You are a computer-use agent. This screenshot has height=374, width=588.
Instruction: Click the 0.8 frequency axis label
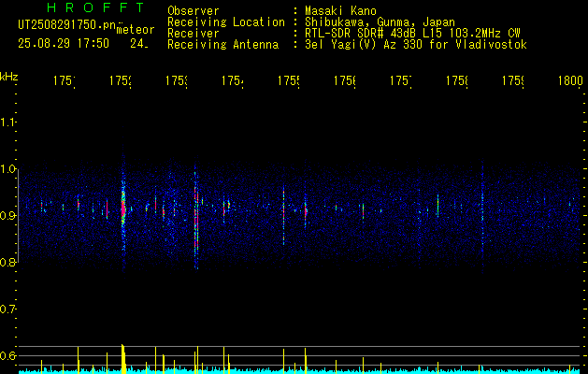[7, 262]
